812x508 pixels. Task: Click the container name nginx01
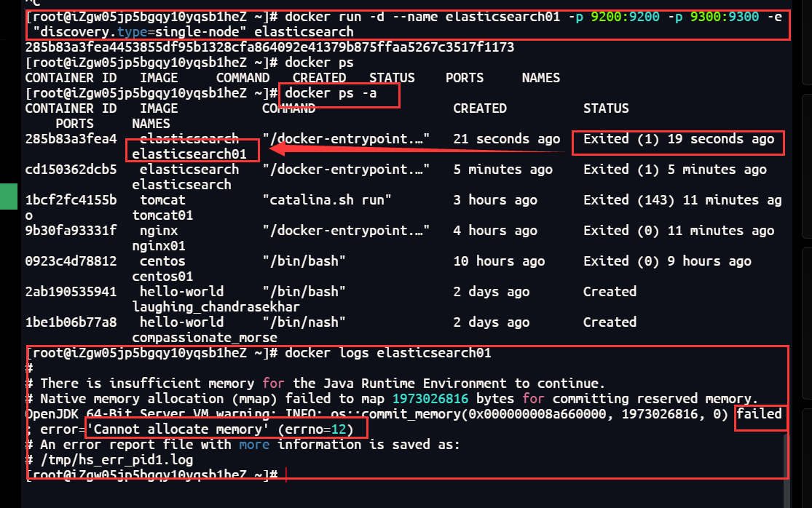[x=159, y=246]
